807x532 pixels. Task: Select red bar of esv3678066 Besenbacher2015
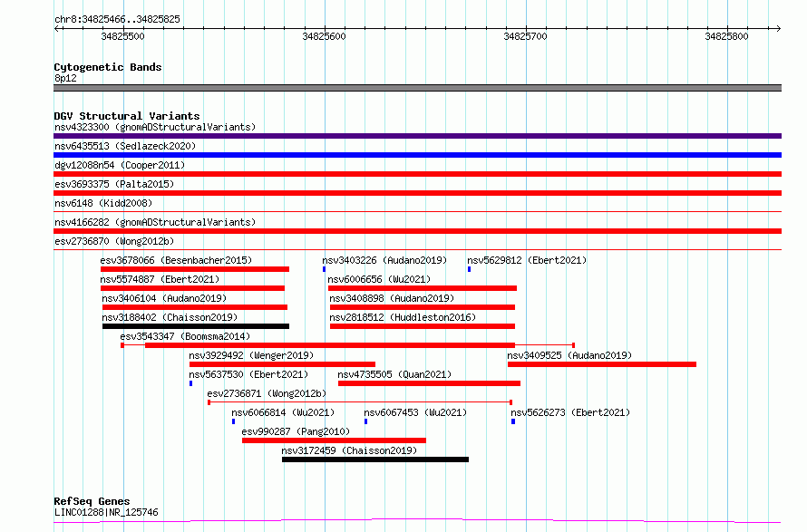(195, 269)
